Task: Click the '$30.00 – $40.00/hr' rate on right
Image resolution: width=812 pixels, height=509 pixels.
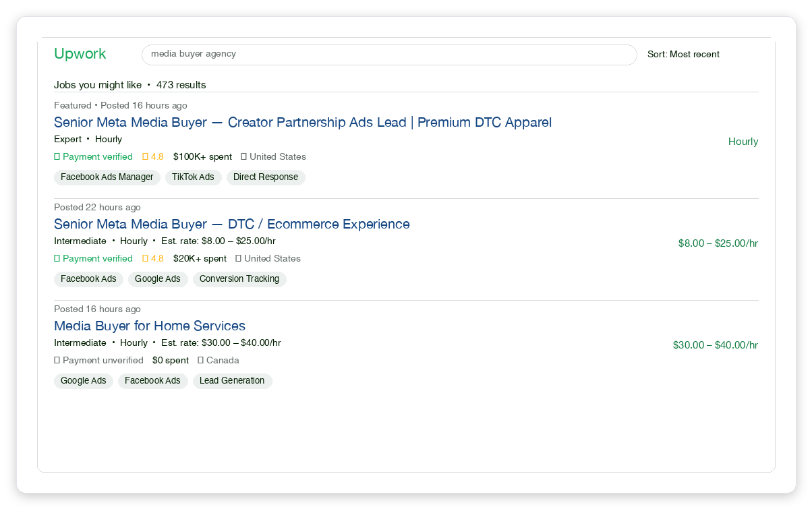Action: click(716, 345)
